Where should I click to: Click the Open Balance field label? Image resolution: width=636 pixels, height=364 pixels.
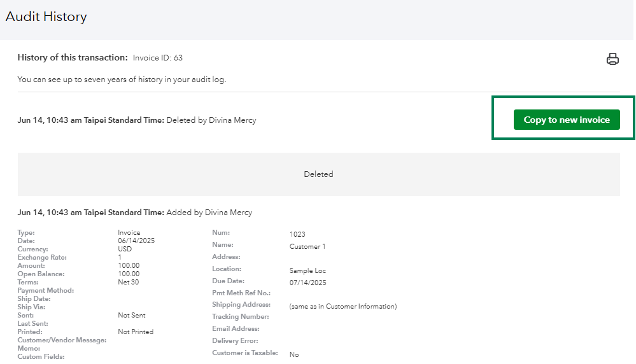click(41, 274)
